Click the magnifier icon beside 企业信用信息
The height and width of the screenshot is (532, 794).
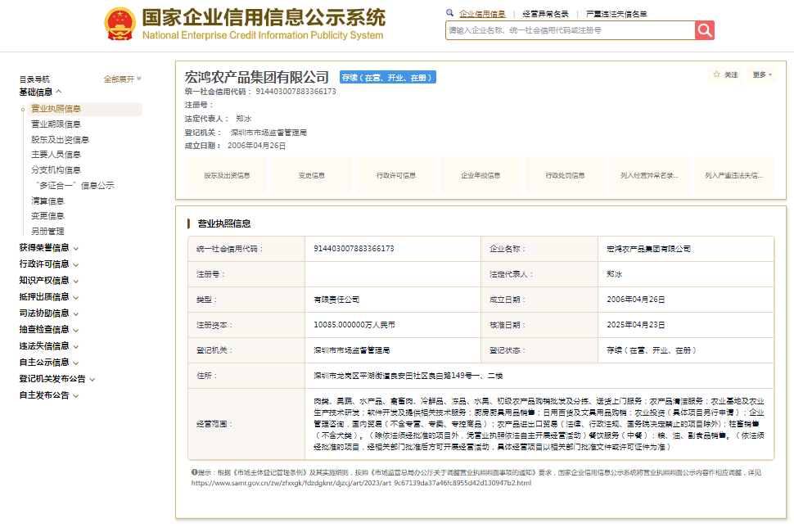[450, 14]
